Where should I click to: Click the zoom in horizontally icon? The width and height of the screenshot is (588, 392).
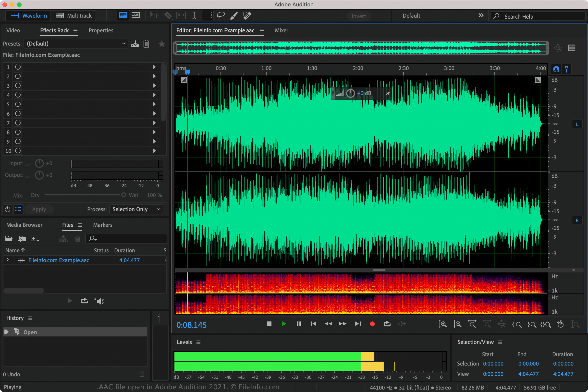[472, 324]
